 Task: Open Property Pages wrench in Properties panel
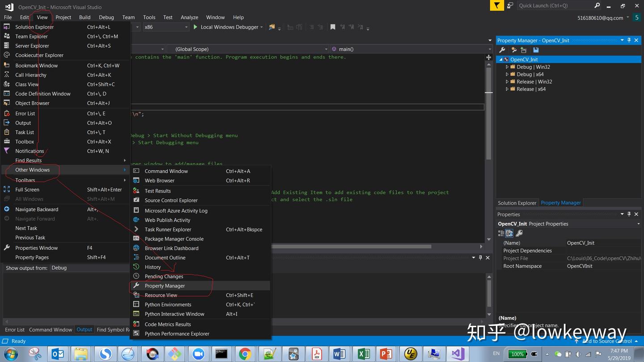point(519,233)
